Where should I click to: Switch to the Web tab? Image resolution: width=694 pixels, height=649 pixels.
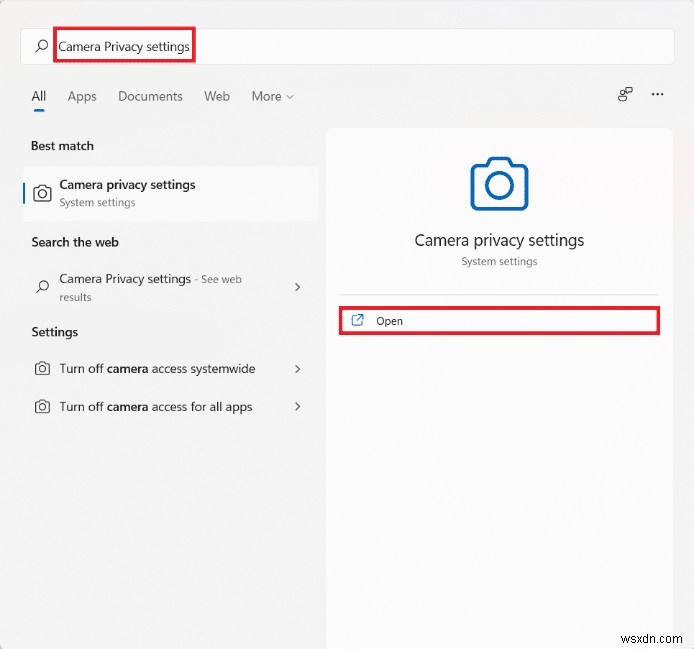point(217,96)
